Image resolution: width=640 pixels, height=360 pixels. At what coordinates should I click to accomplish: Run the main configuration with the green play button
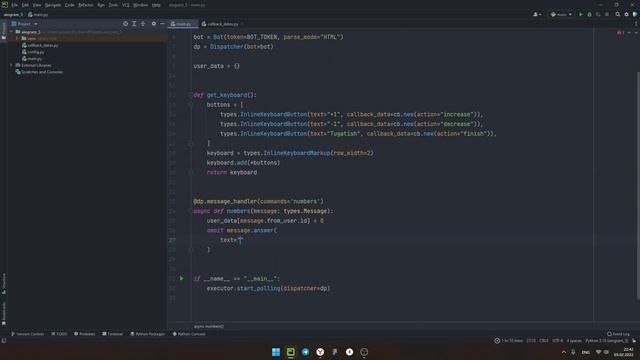581,14
